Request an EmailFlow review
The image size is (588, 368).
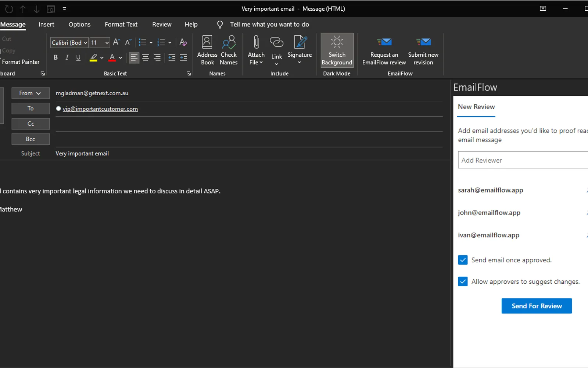click(384, 50)
